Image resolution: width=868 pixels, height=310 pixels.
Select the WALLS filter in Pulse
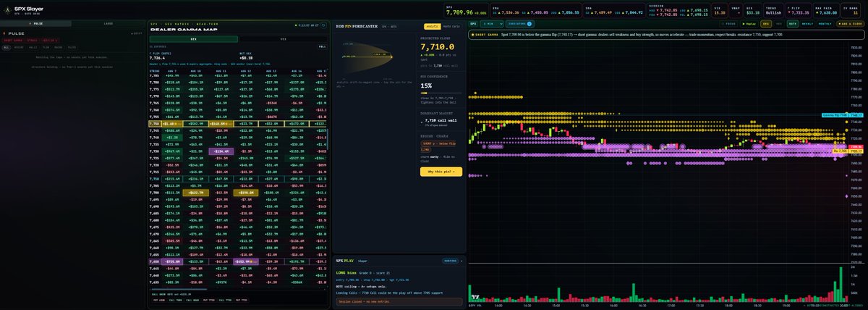tap(33, 47)
